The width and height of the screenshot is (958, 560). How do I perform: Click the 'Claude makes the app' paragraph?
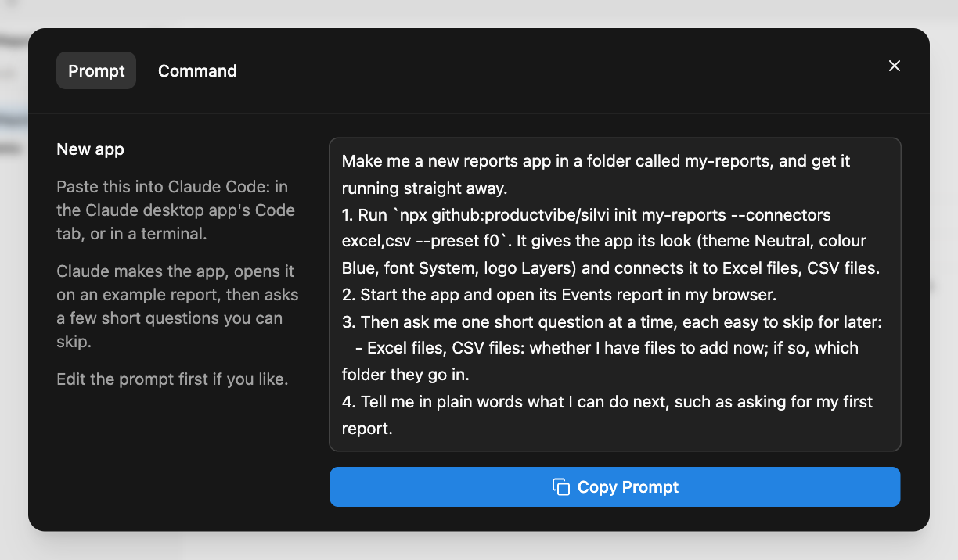[177, 307]
